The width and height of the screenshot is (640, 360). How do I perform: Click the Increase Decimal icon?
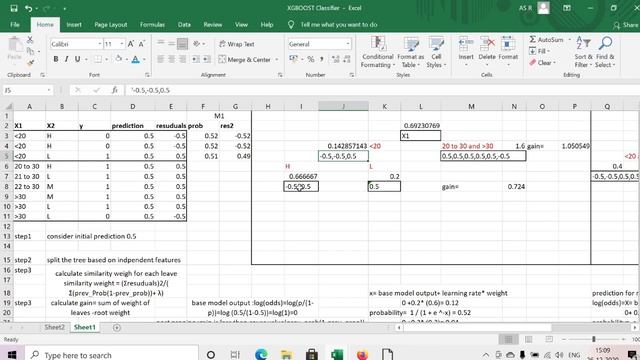[x=336, y=60]
